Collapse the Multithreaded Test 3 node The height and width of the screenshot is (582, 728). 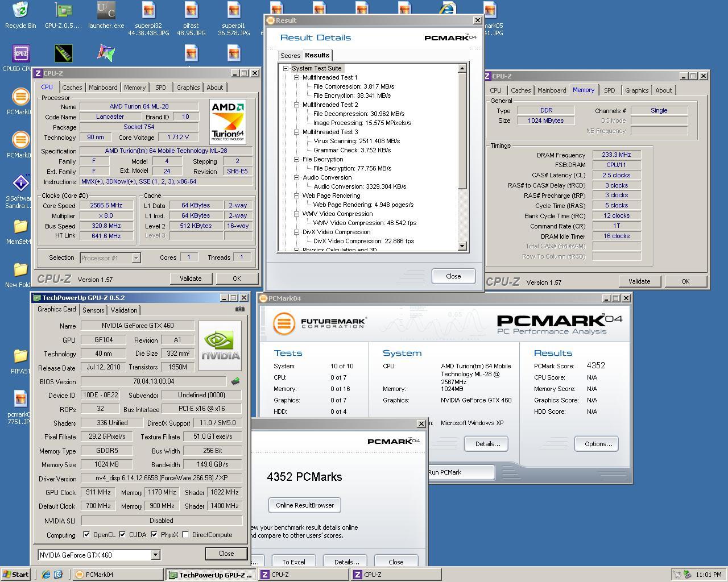pyautogui.click(x=296, y=132)
